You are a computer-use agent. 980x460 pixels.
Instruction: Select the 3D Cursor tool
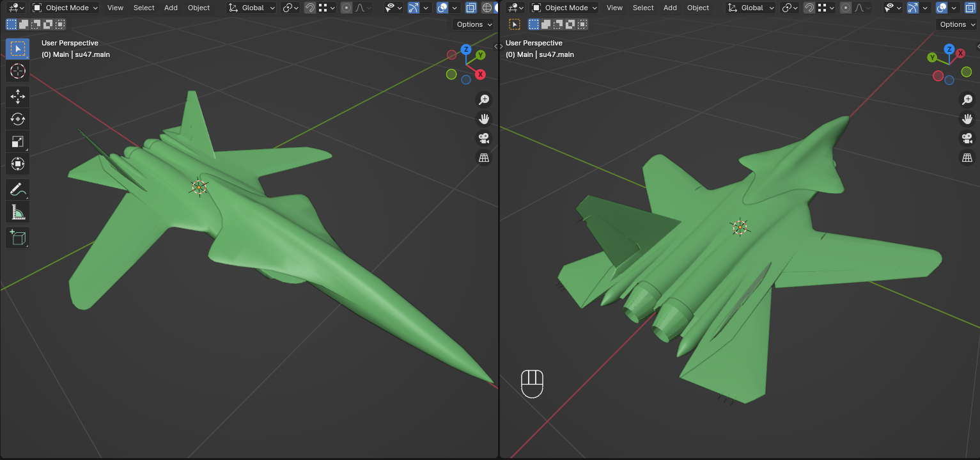point(18,71)
